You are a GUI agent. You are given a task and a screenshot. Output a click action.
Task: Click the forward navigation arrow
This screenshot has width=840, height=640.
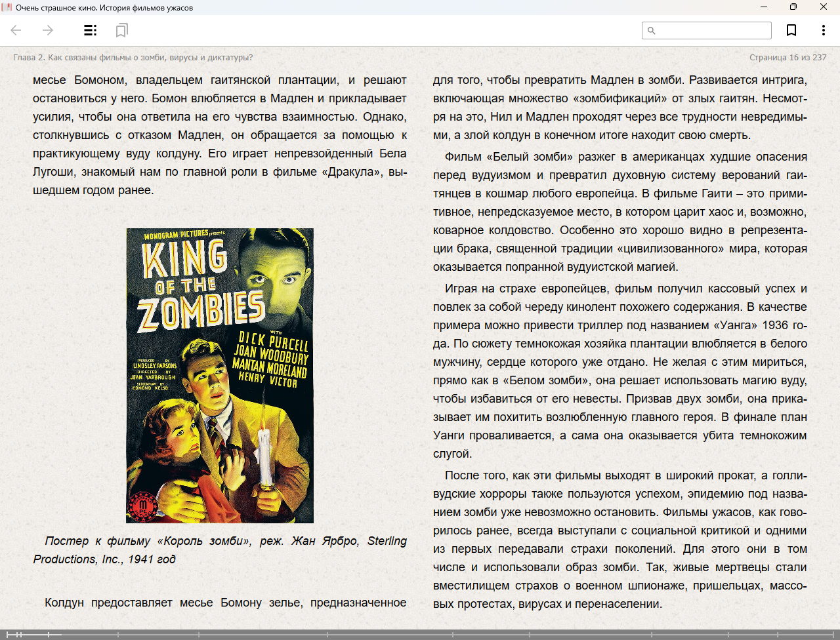click(48, 30)
